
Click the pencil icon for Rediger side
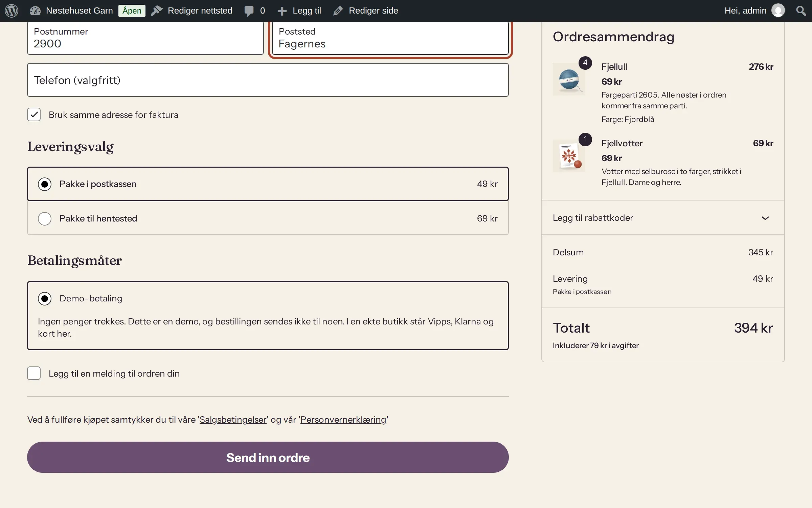click(338, 11)
